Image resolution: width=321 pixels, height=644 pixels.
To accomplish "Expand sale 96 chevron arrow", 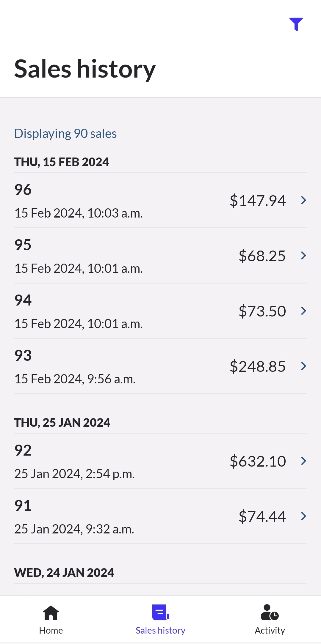I will coord(303,200).
